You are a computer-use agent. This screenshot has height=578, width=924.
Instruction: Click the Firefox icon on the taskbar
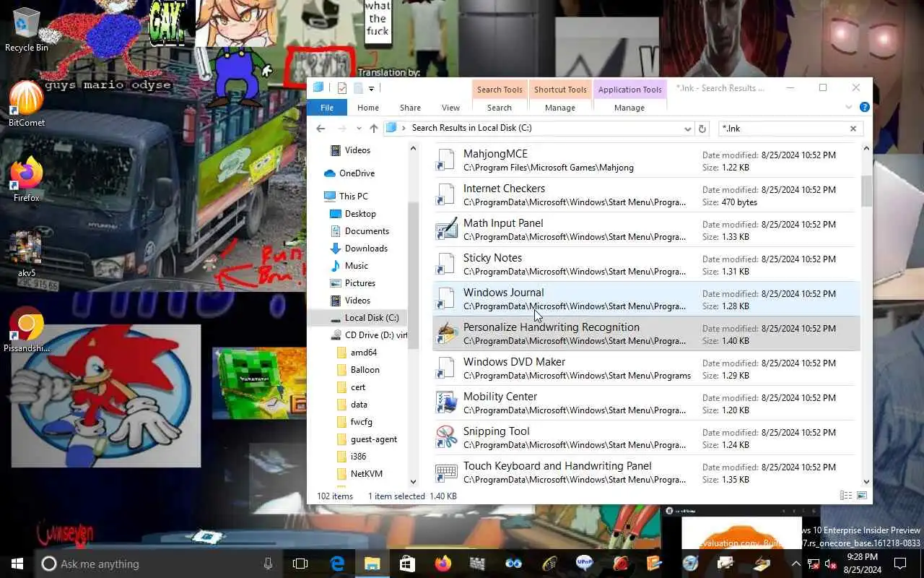pos(443,564)
